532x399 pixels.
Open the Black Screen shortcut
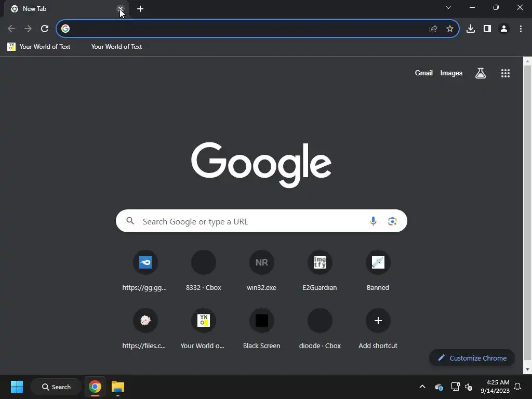262,329
